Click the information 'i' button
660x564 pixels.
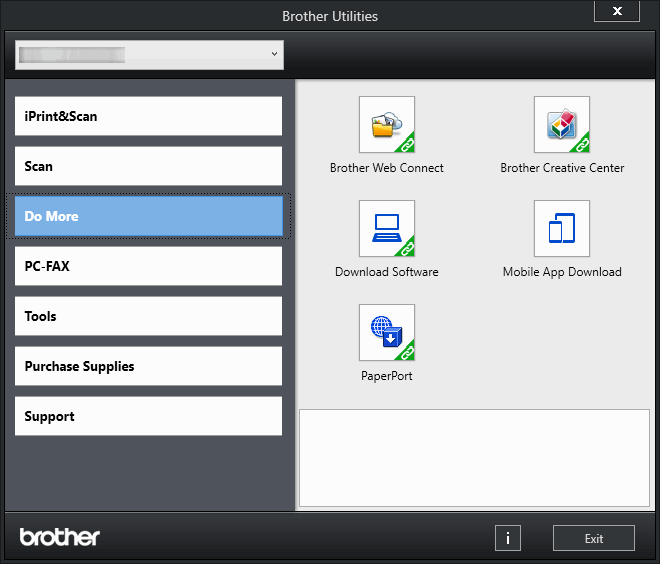coord(507,538)
